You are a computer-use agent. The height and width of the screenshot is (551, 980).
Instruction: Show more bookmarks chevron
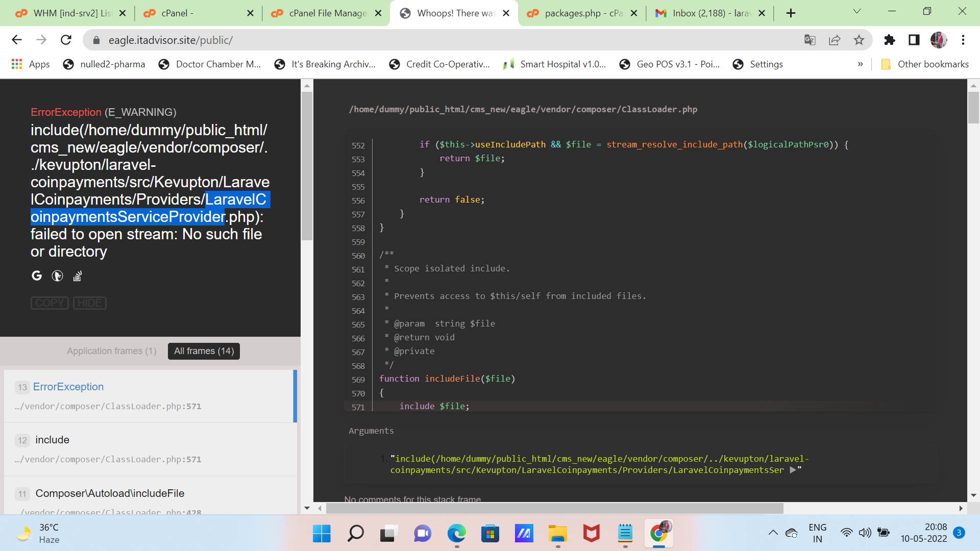(861, 64)
